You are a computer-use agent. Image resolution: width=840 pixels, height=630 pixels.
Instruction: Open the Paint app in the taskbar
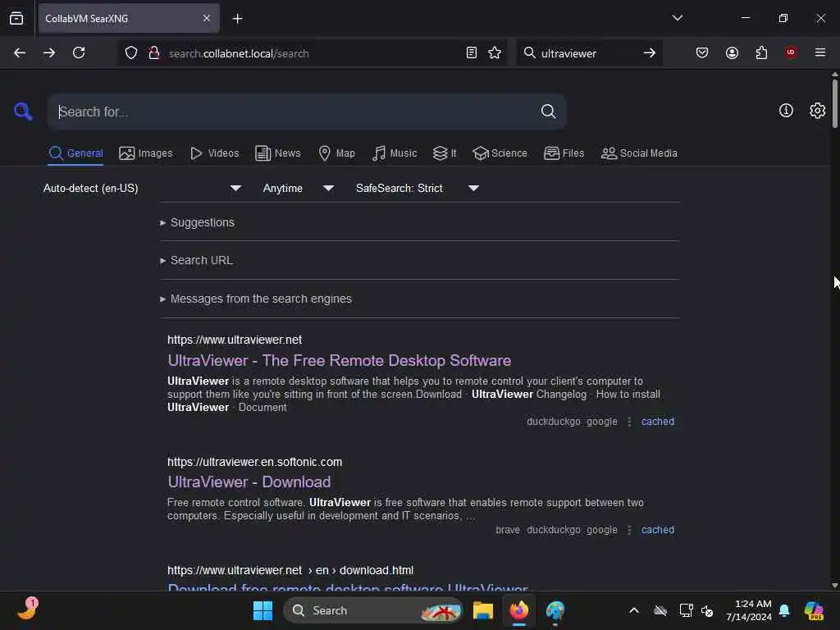[x=555, y=610]
